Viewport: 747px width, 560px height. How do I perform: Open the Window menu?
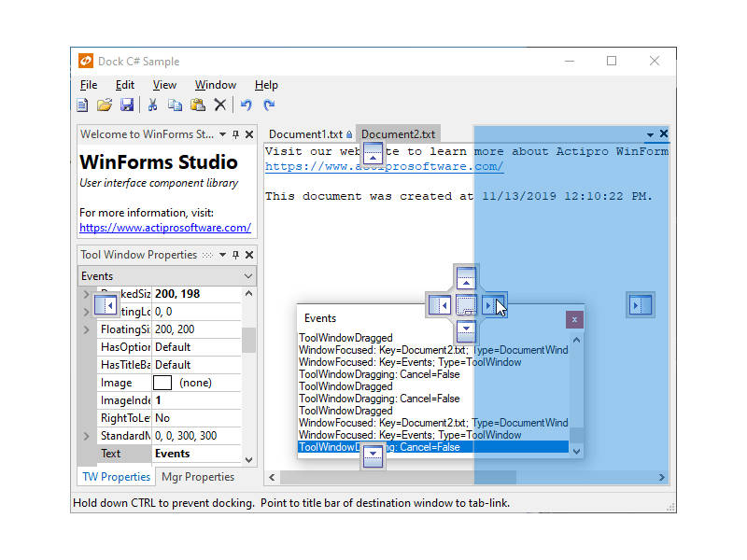(x=216, y=85)
